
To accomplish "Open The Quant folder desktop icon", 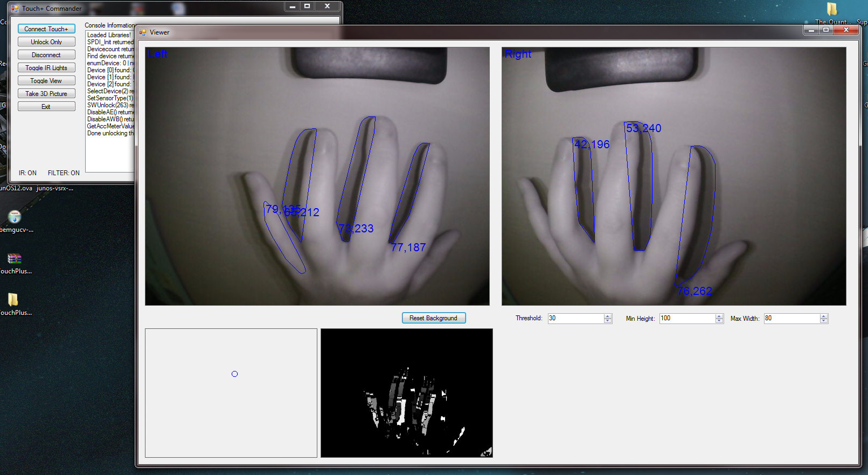I will (832, 9).
